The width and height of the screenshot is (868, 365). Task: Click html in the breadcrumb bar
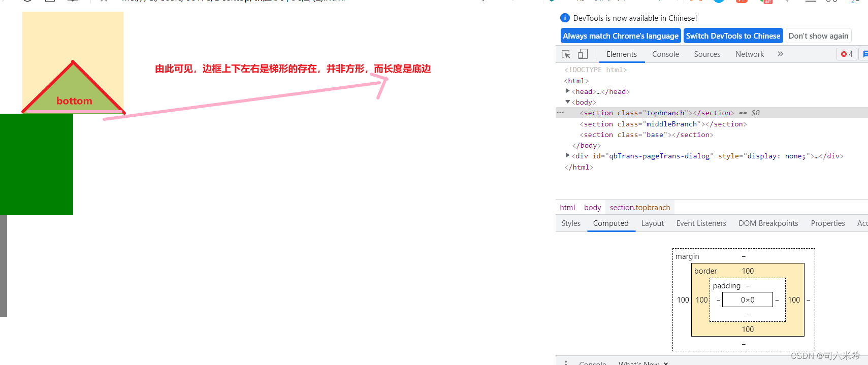567,207
